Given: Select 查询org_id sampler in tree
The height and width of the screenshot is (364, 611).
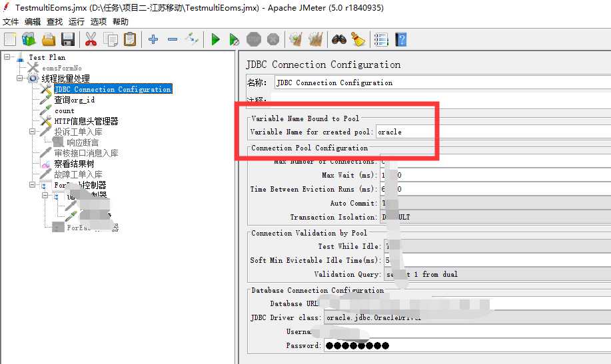Looking at the screenshot, I should [x=75, y=100].
